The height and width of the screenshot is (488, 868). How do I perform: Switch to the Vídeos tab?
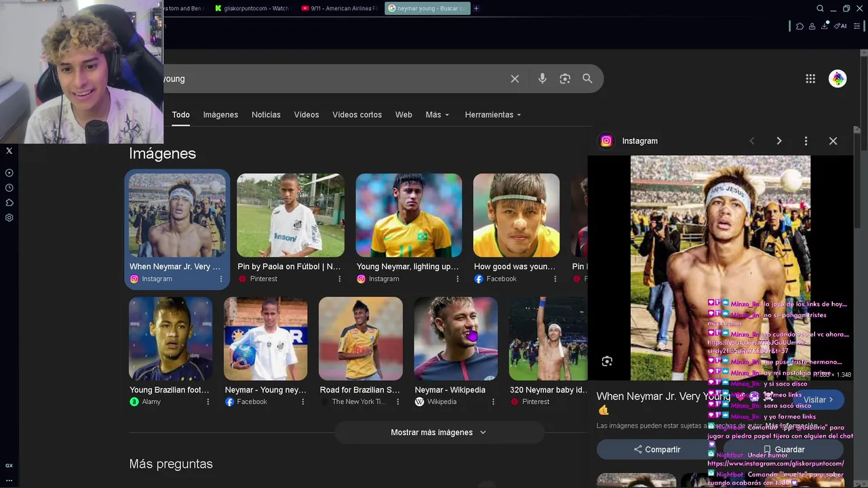tap(307, 115)
